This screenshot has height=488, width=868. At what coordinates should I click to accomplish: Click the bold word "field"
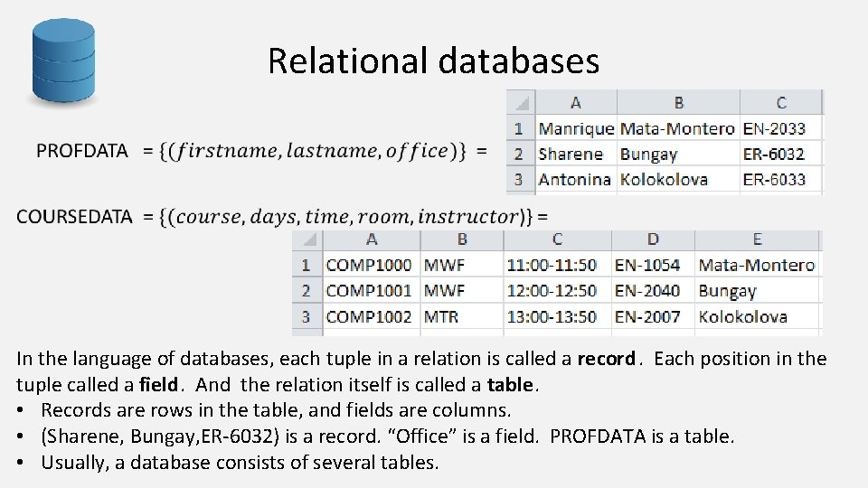158,385
